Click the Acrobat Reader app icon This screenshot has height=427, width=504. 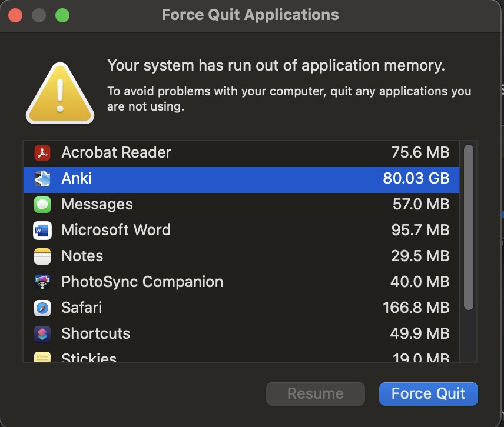coord(42,153)
